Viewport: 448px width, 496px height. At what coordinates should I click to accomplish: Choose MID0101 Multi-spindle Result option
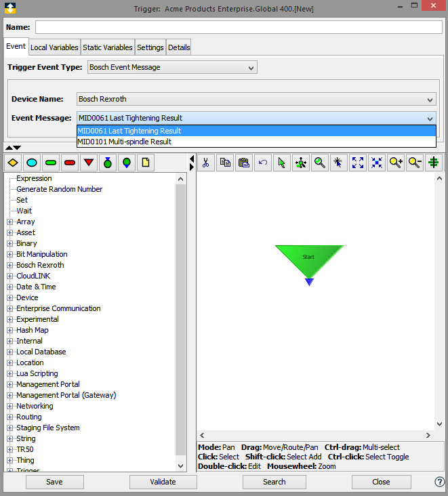[124, 142]
